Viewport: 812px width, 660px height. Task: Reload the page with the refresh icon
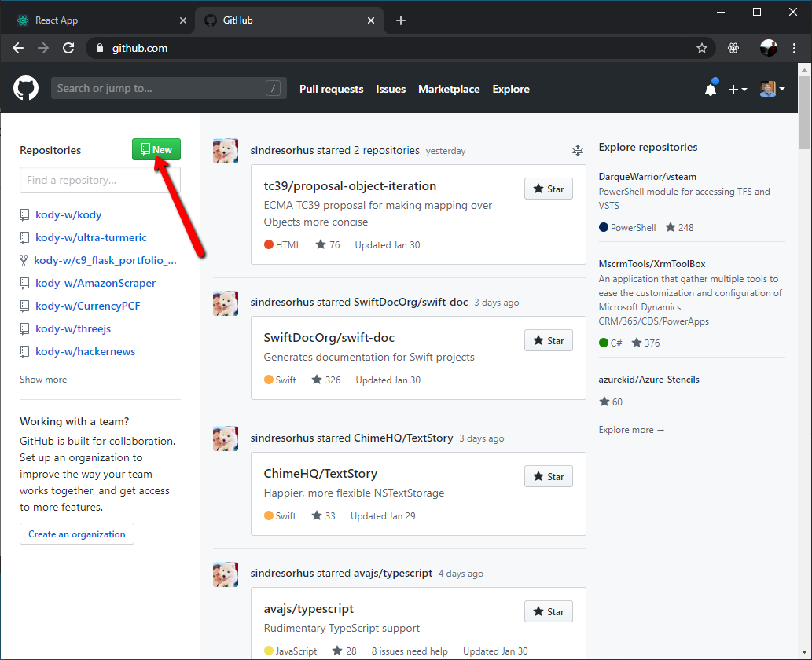[x=68, y=48]
